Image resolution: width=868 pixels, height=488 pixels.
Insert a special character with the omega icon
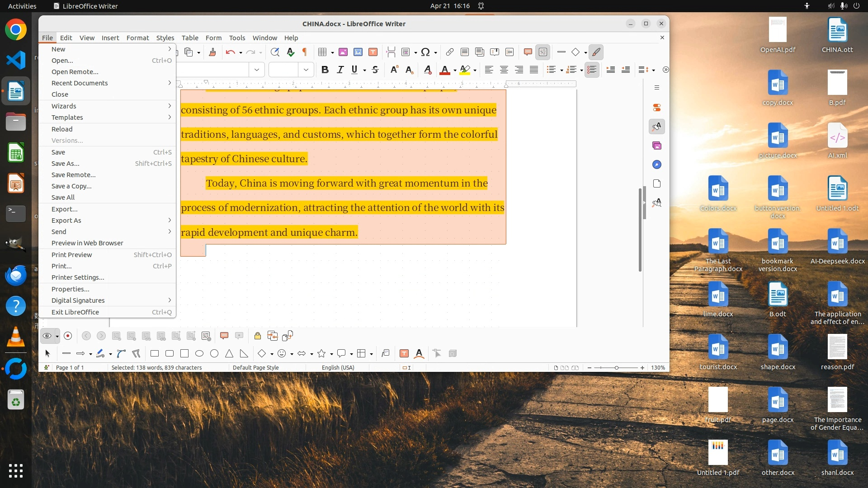click(425, 52)
